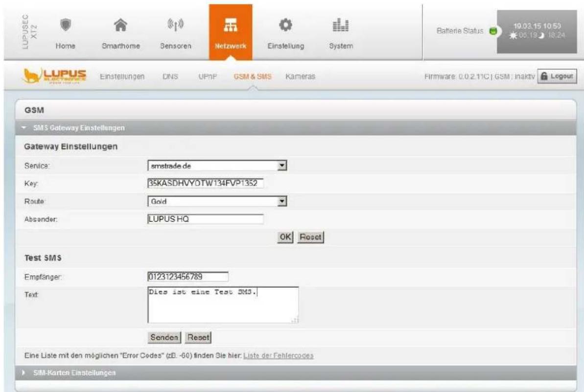The height and width of the screenshot is (392, 584).
Task: Open the Service dropdown smstrade.de
Action: pos(217,166)
